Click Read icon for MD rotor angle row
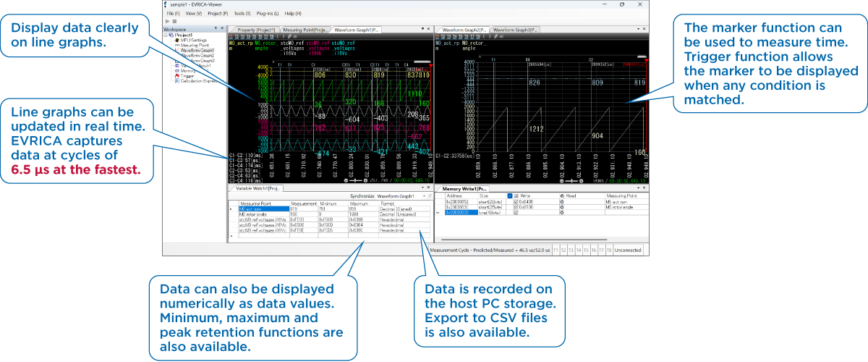Screen dimensions: 868x362 coord(562,207)
